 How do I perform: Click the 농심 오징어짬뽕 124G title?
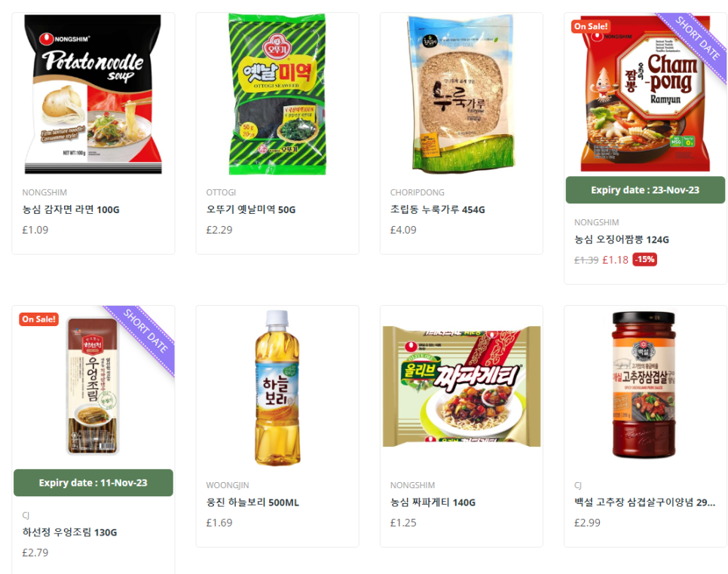[621, 240]
